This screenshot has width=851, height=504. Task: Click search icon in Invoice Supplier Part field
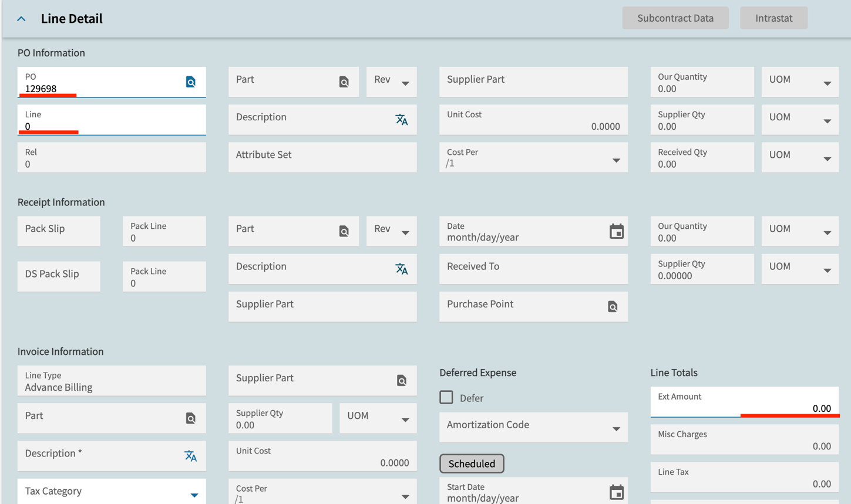coord(402,381)
